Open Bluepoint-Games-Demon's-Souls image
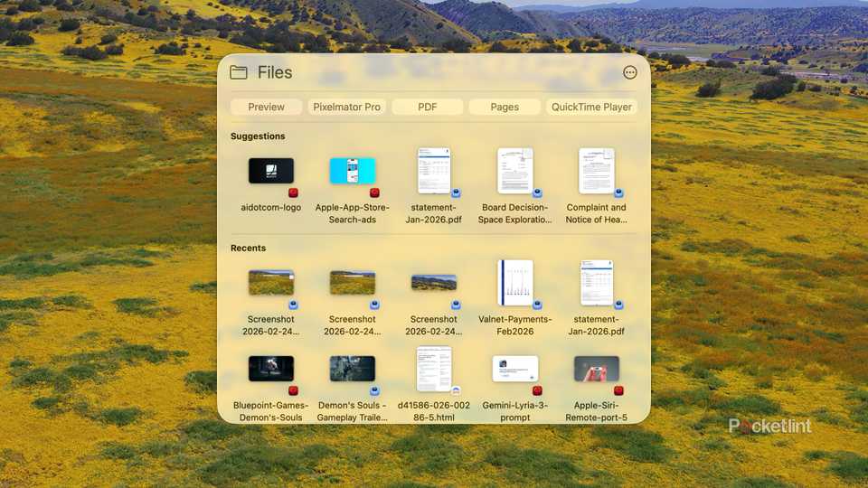This screenshot has height=488, width=868. [270, 369]
